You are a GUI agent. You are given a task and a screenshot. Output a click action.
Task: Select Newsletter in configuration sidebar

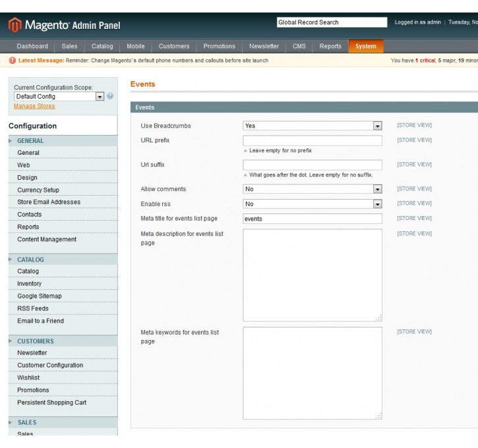pyautogui.click(x=63, y=352)
